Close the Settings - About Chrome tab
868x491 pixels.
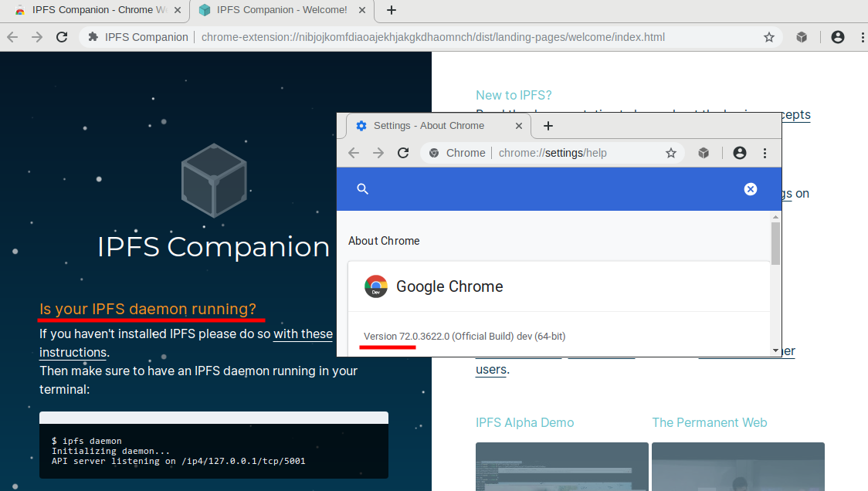coord(519,126)
